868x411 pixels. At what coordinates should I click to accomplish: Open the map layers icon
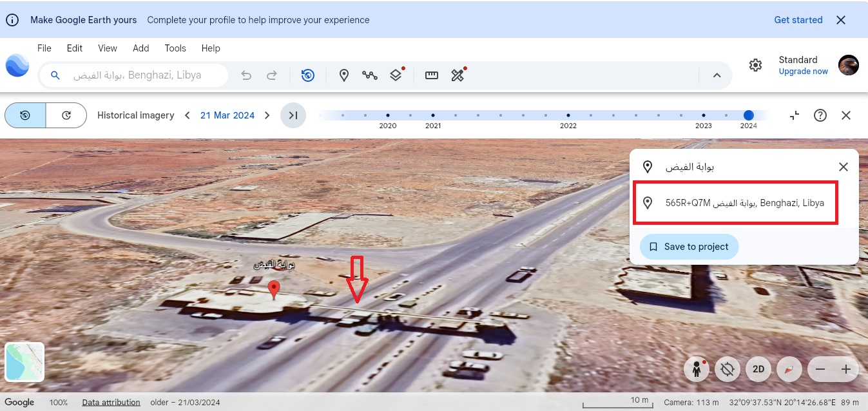[x=396, y=75]
